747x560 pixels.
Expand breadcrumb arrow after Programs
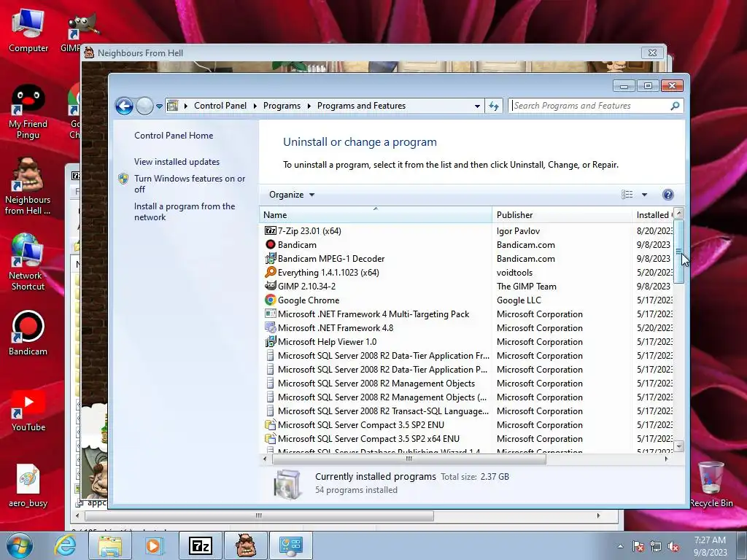point(309,106)
